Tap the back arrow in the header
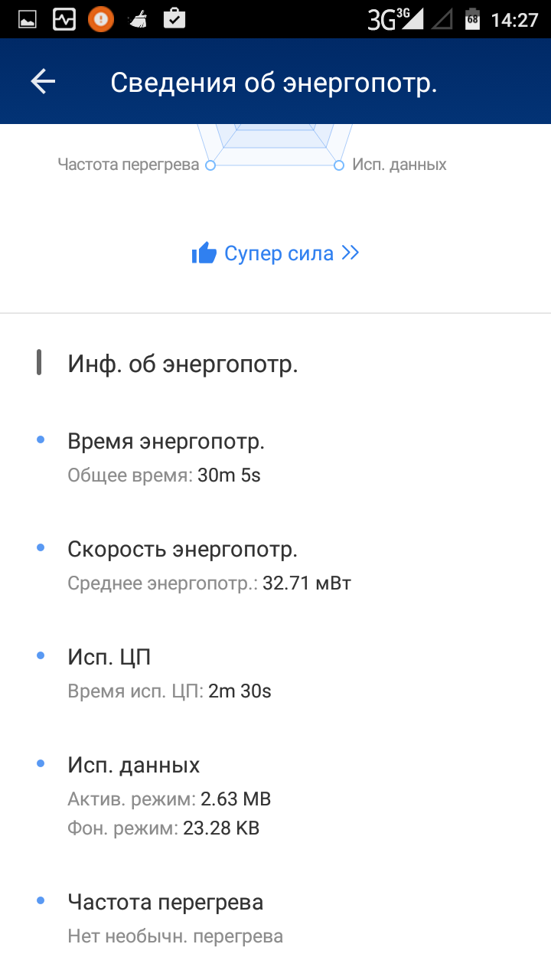The image size is (551, 980). pos(43,82)
